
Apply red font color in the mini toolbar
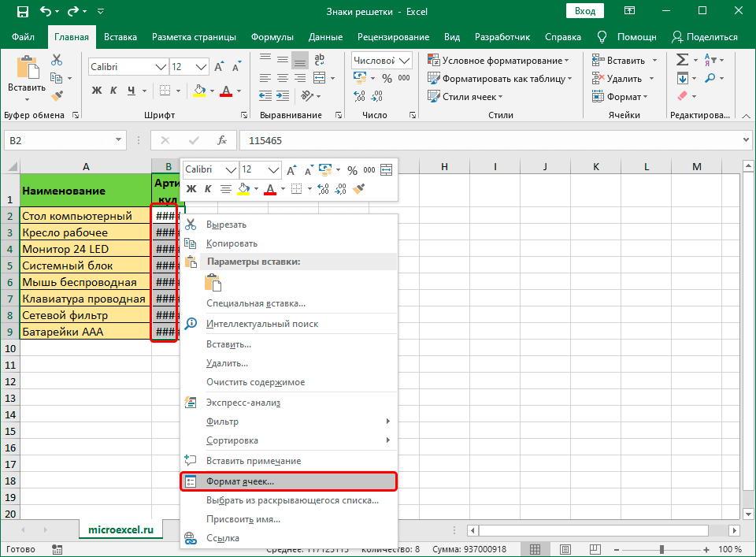[x=270, y=189]
